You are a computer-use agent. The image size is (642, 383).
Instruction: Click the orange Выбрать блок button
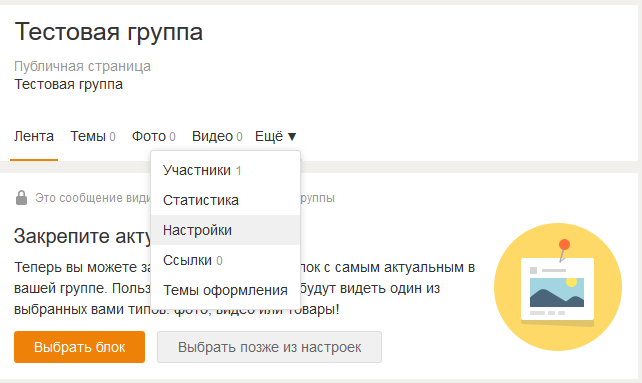[79, 347]
